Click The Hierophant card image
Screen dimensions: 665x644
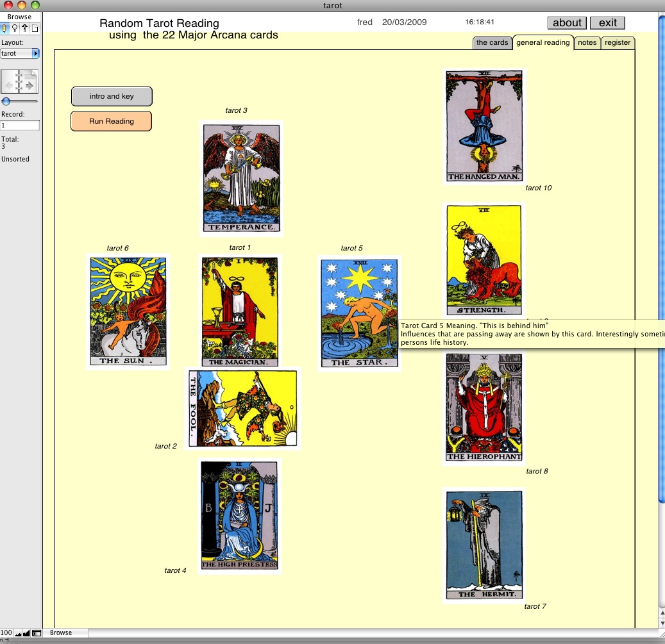(x=484, y=408)
